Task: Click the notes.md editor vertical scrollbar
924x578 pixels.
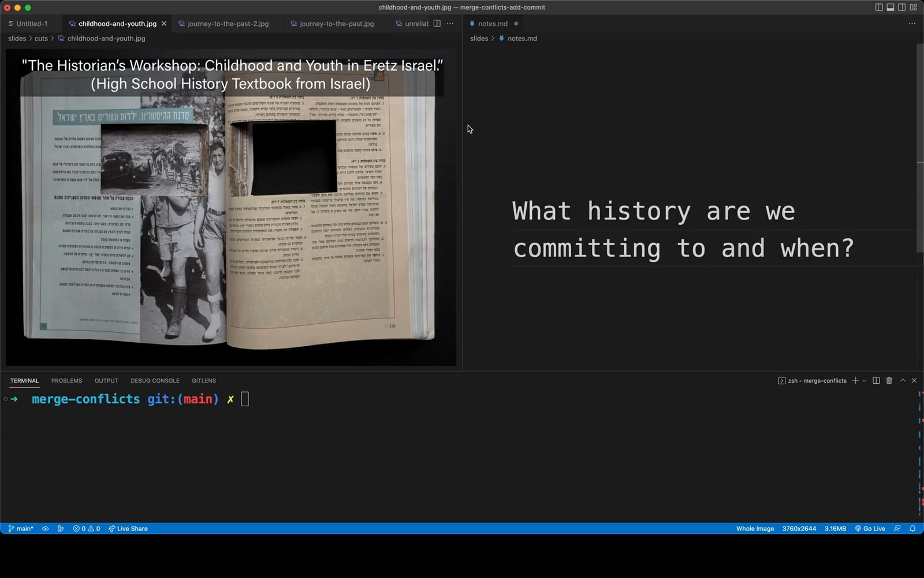Action: 920,147
